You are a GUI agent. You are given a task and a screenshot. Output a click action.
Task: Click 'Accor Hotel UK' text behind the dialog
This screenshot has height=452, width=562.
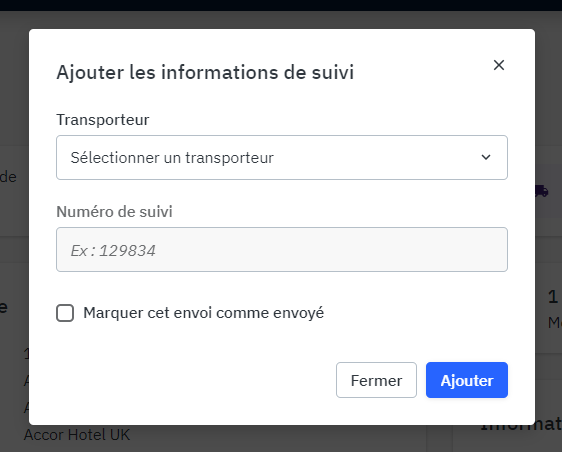(x=77, y=435)
